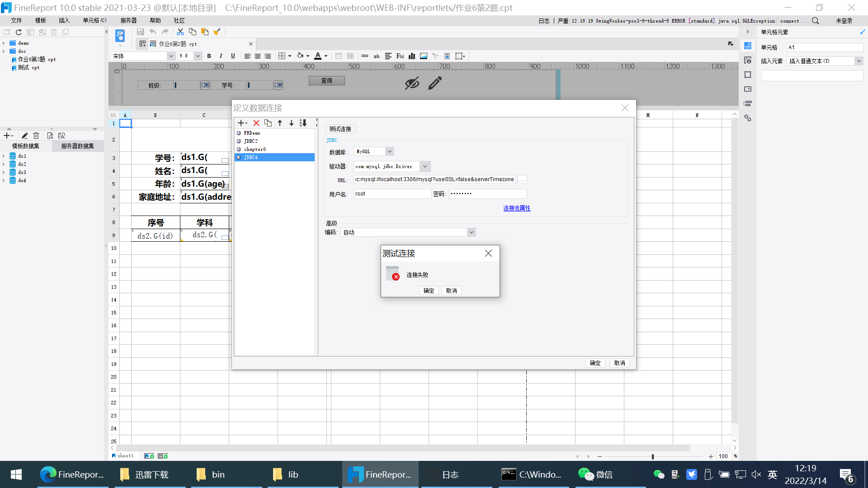
Task: Copy the selected data connection
Action: (268, 123)
